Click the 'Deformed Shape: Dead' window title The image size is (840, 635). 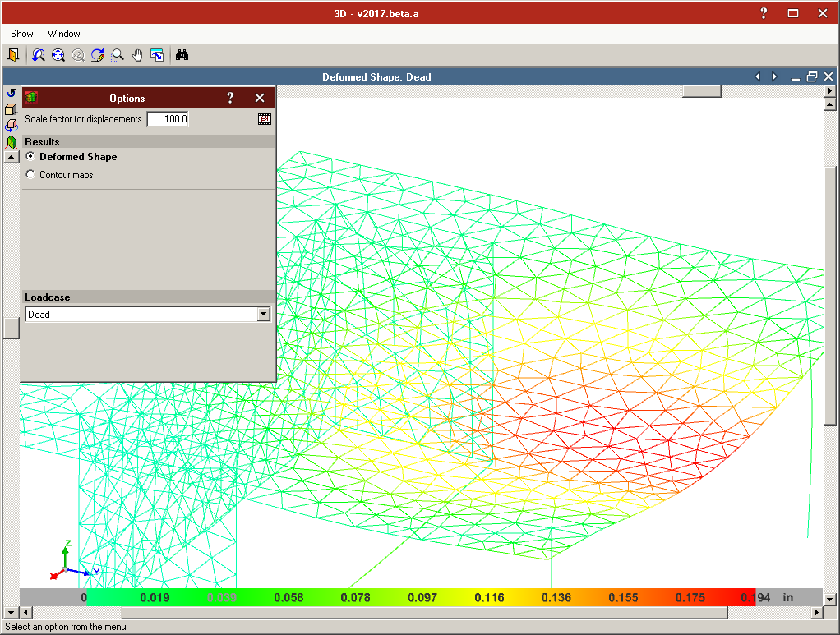[376, 76]
